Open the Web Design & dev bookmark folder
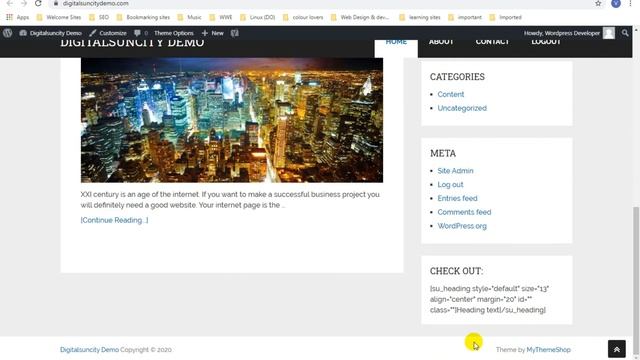Screen dimensions: 640x360 [x=360, y=17]
